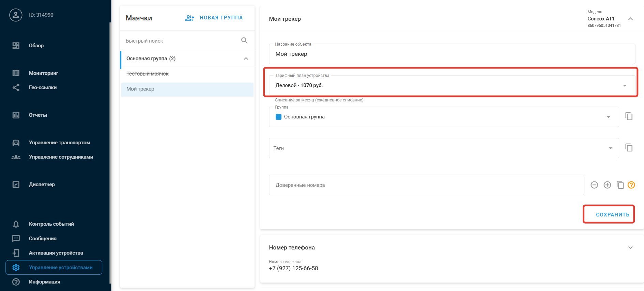Collapse the Мой трекер panel
Image resolution: width=644 pixels, height=291 pixels.
(630, 19)
